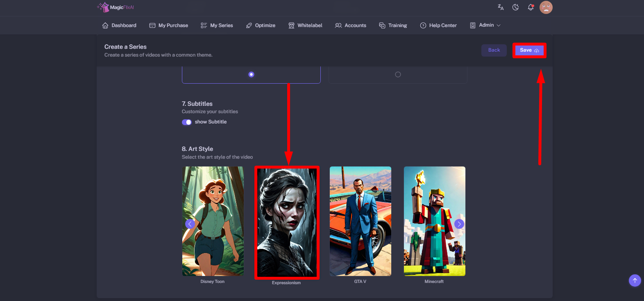Select the second option radio button
Screen dimensions: 644x301
pos(398,74)
